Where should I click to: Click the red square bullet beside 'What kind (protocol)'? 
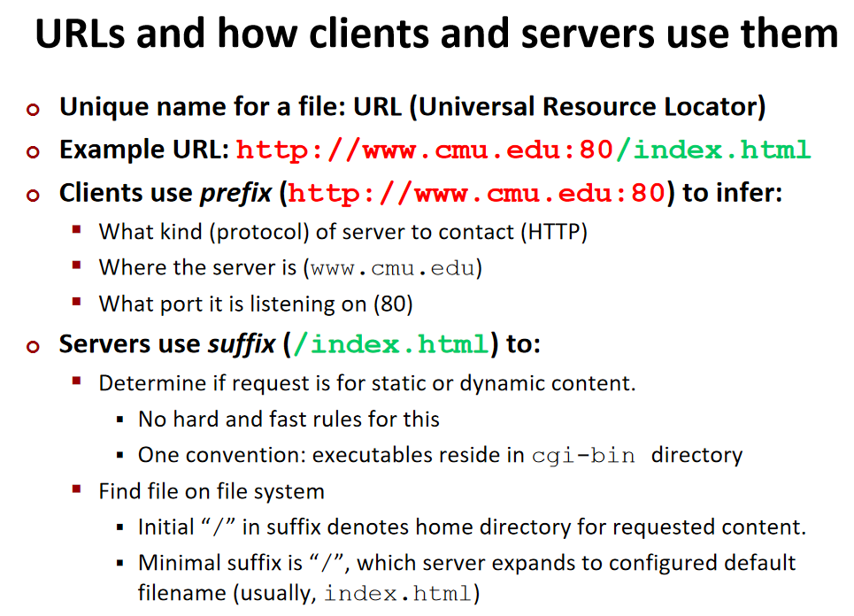pos(78,231)
